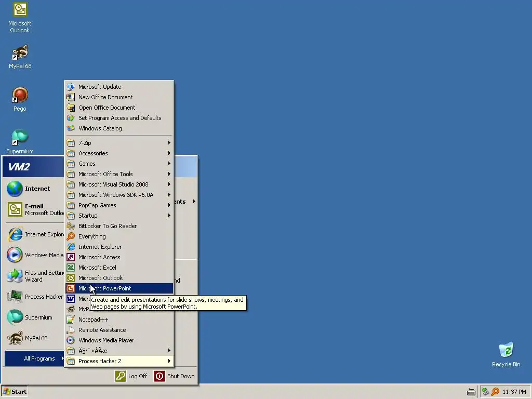
Task: Select the Pego desktop icon
Action: click(20, 99)
